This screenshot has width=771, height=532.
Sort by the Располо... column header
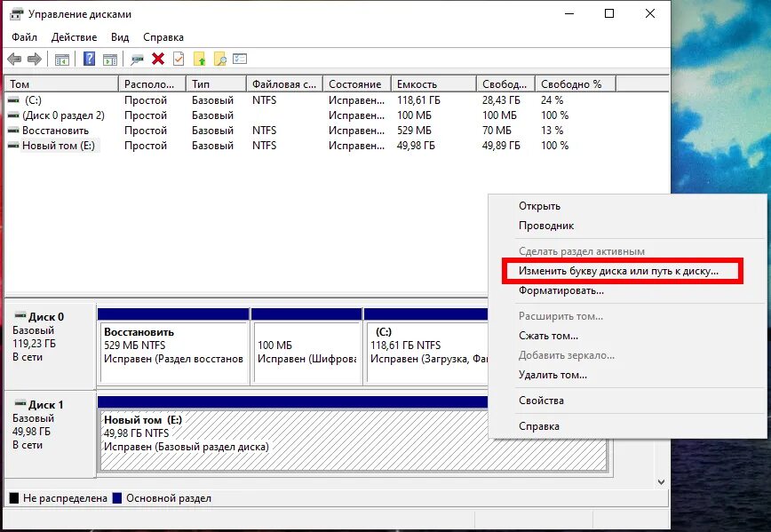pyautogui.click(x=153, y=84)
